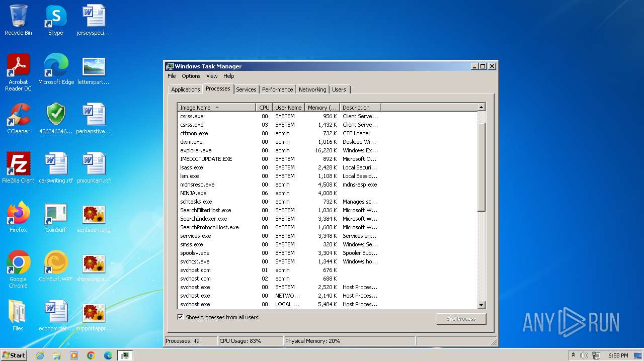Switch to the Users tab
644x362 pixels.
(x=339, y=89)
